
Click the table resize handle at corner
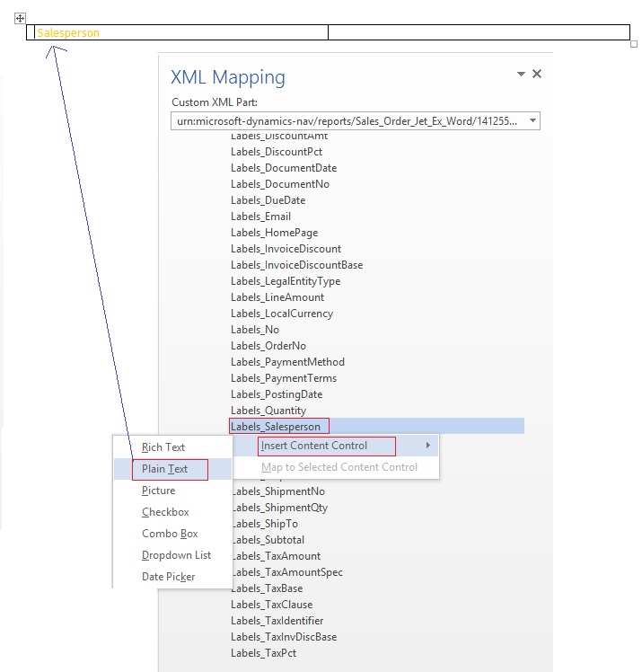coord(634,44)
